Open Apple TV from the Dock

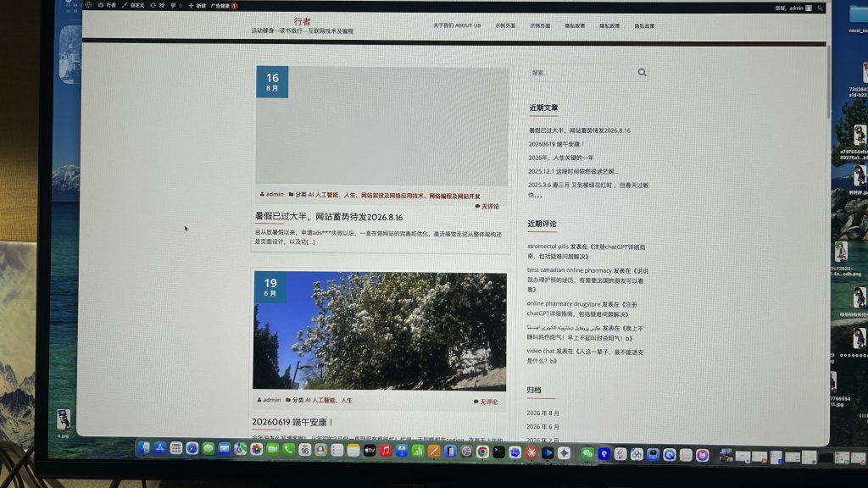(370, 451)
